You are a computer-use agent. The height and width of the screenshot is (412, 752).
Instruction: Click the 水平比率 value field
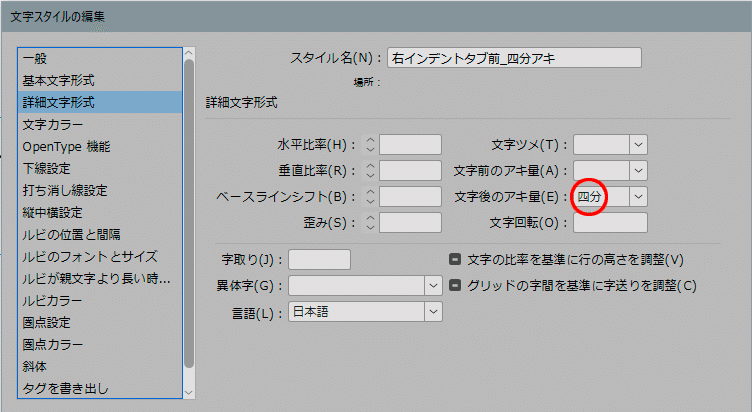coord(410,145)
